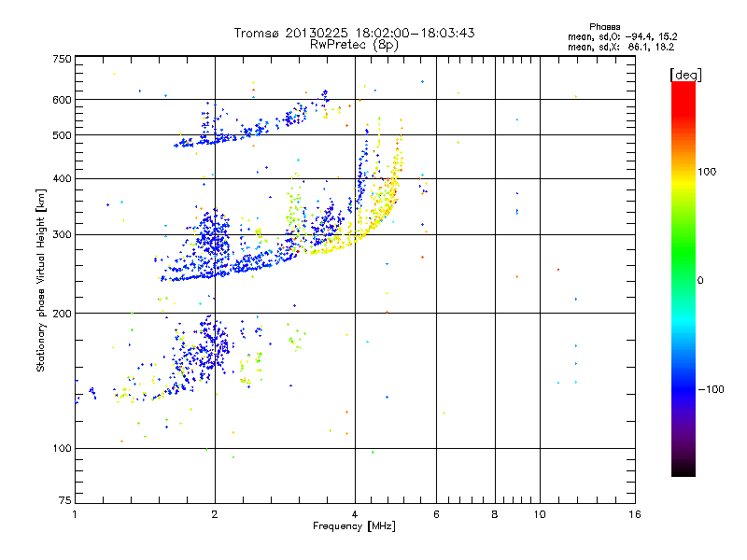Click x-axis tick label '1'

click(75, 514)
